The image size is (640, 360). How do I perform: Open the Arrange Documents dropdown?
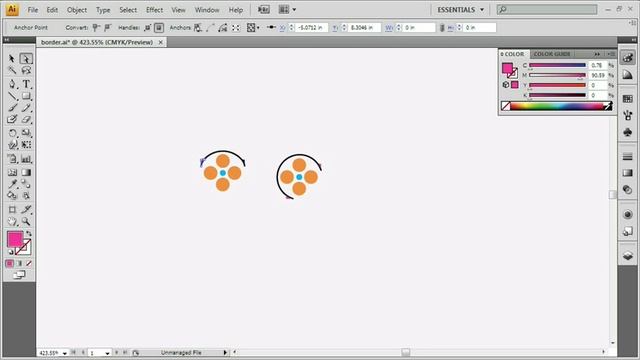click(x=287, y=9)
